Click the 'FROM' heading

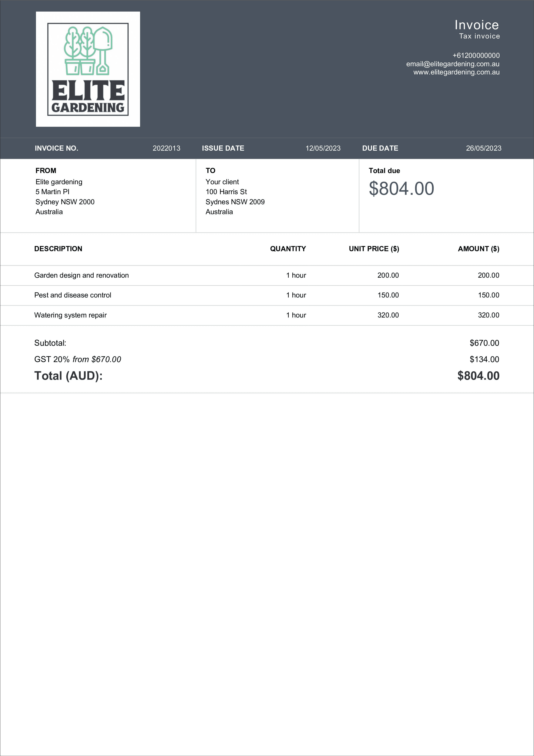tap(46, 171)
